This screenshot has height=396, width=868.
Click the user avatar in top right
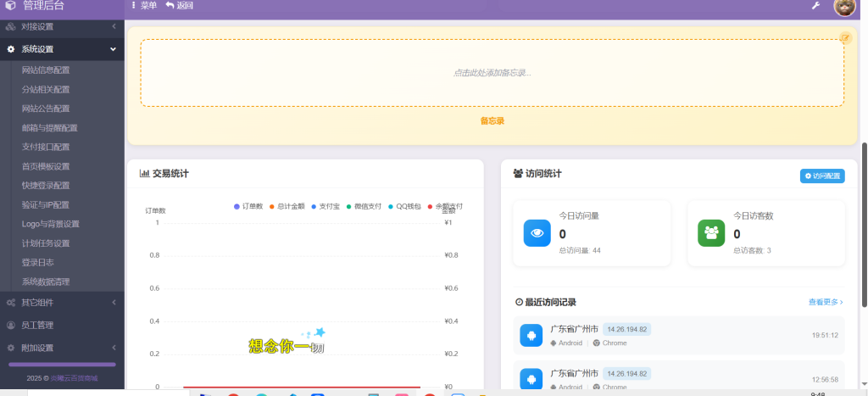click(x=845, y=6)
